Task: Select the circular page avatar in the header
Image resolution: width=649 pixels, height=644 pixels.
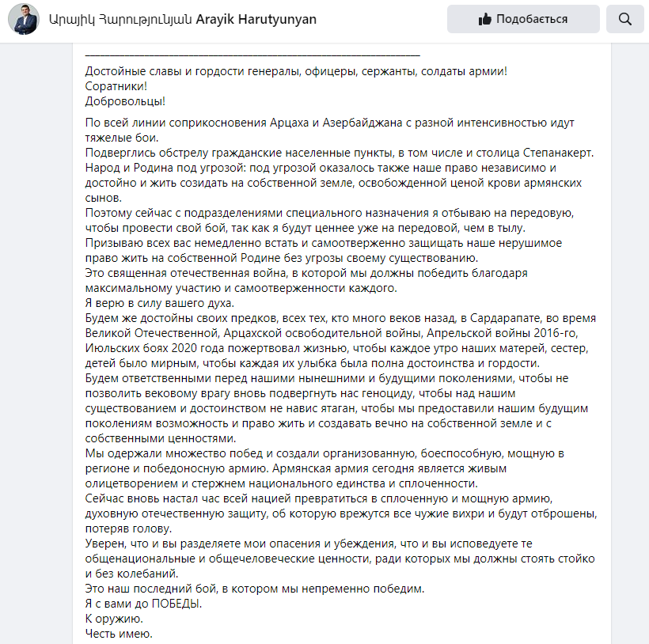Action: point(21,19)
